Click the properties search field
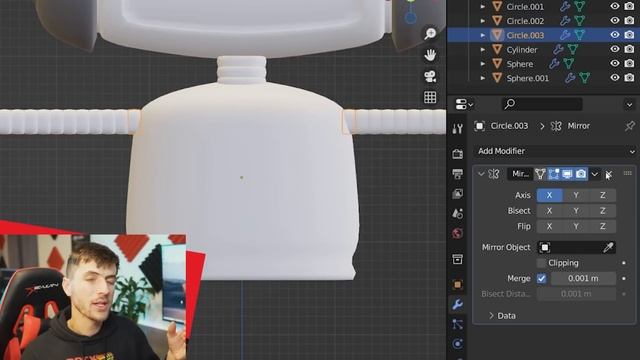The height and width of the screenshot is (360, 640). pyautogui.click(x=542, y=104)
